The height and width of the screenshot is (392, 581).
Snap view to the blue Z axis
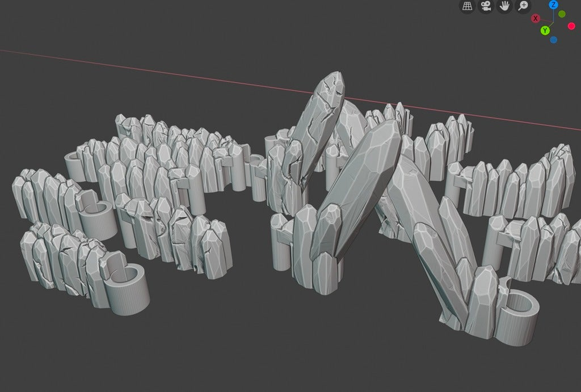coord(554,5)
